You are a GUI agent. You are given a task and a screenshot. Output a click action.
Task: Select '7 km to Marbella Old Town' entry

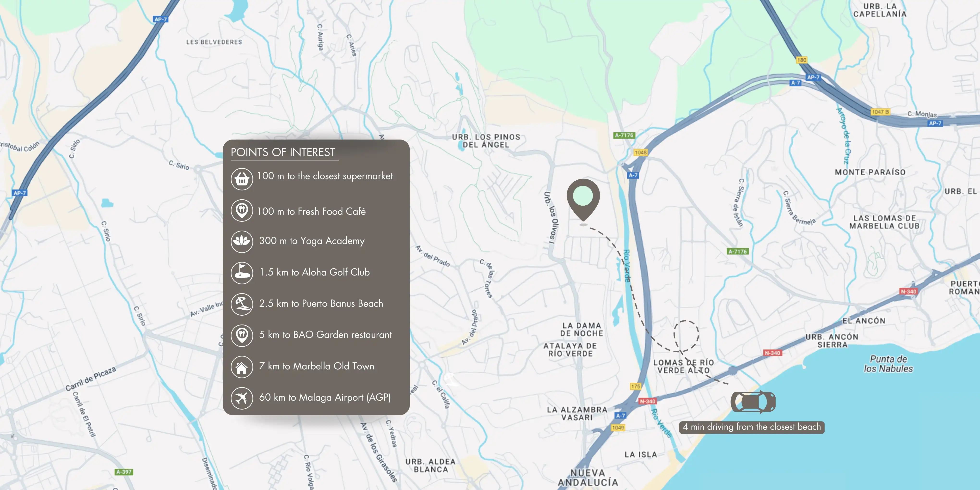click(316, 366)
